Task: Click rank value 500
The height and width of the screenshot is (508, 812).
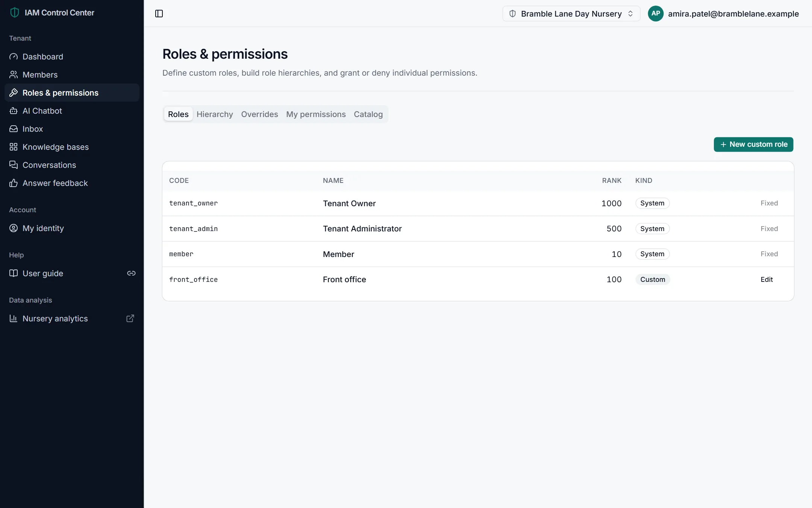Action: coord(614,229)
